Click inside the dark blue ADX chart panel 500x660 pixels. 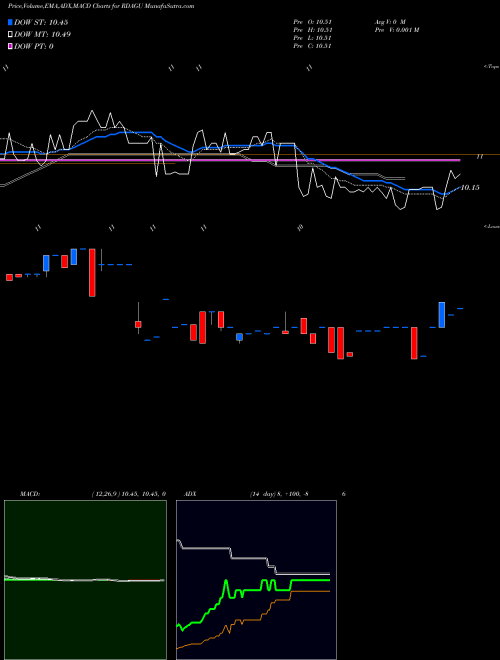pyautogui.click(x=256, y=580)
